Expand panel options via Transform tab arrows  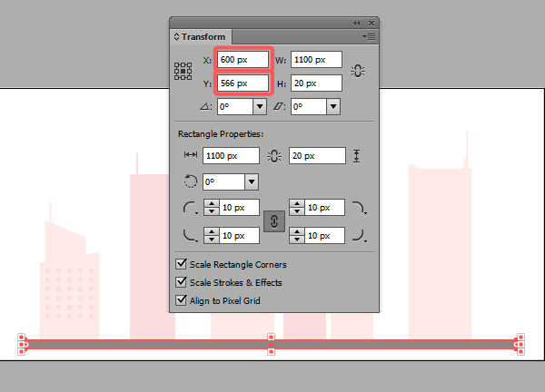(176, 37)
